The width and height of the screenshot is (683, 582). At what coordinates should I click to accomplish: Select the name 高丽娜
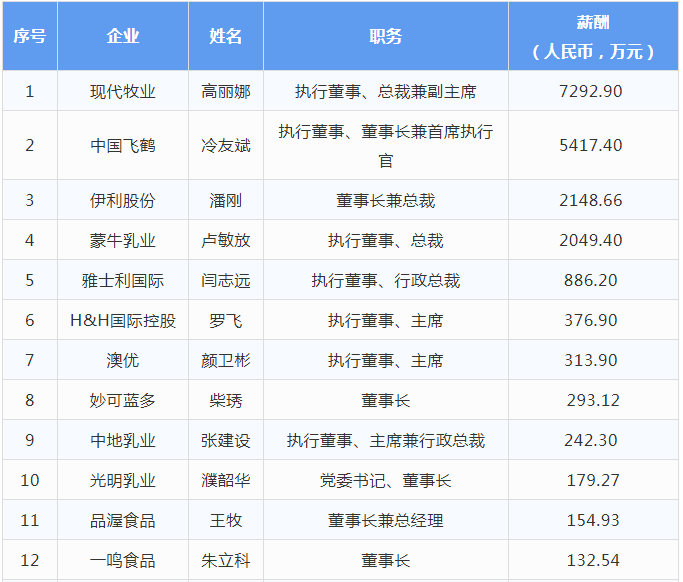(226, 91)
